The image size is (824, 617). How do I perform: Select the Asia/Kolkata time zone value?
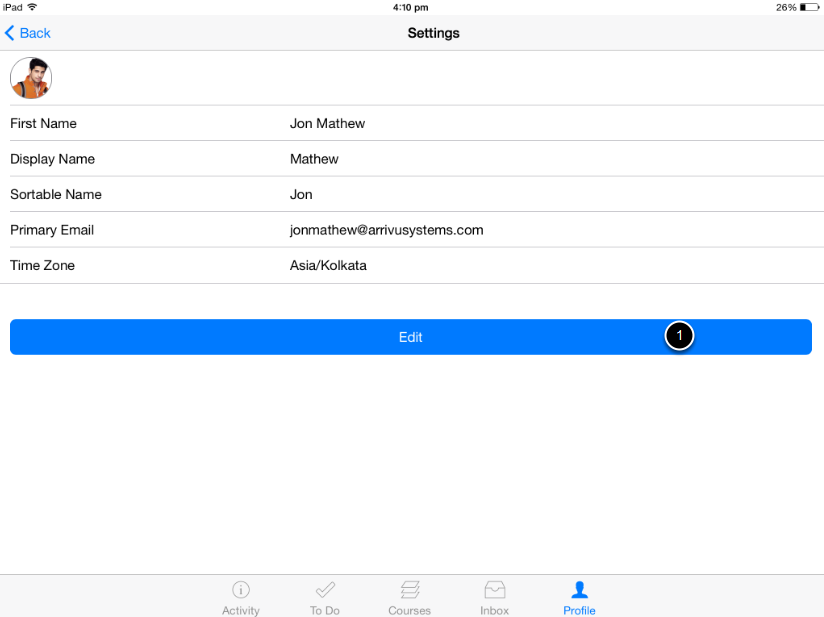[x=328, y=266]
